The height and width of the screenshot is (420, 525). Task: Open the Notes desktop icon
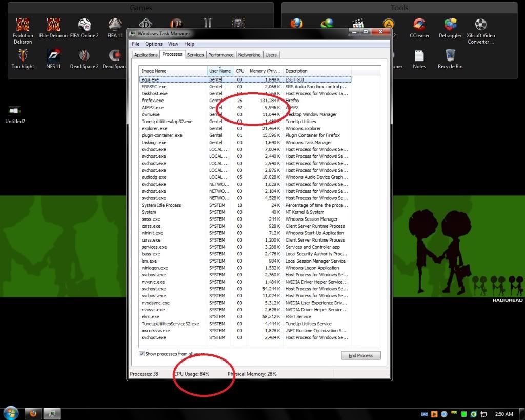[x=419, y=59]
